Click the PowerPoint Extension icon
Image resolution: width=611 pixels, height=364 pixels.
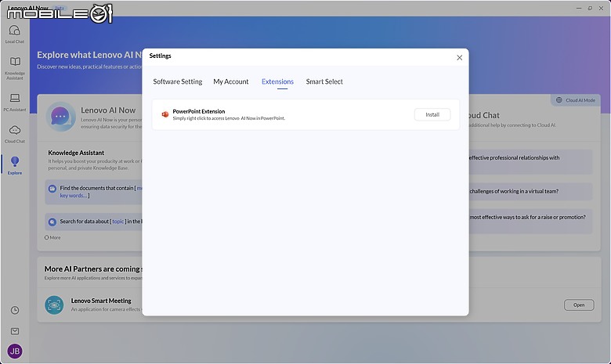tap(164, 114)
